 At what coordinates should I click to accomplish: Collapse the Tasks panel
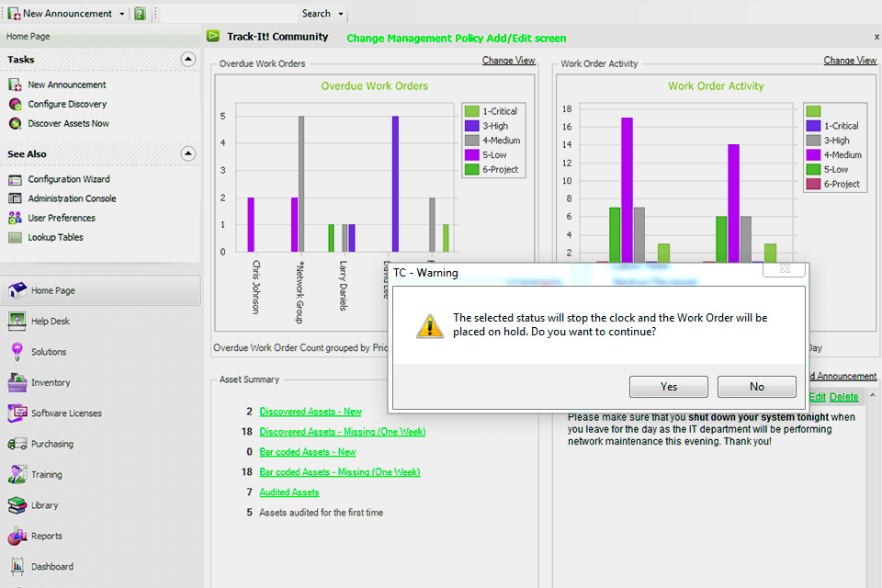188,59
